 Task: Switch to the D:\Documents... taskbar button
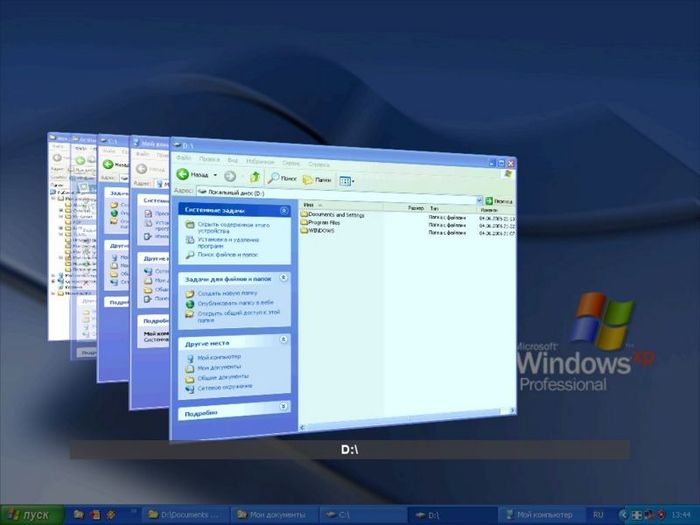[x=185, y=515]
